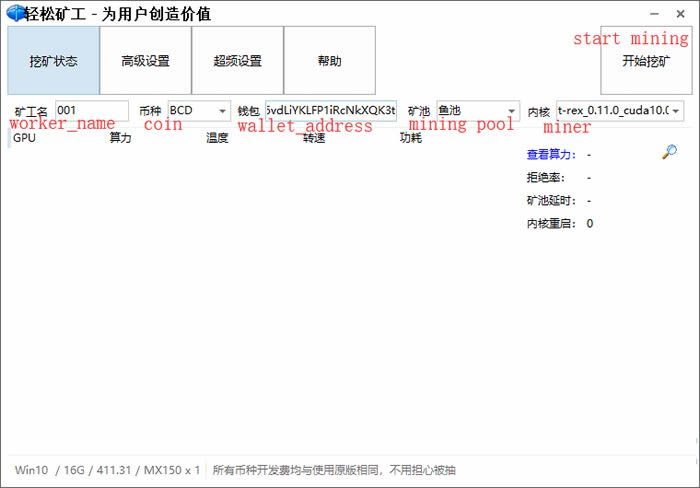Close the 轻松矿工 window
700x488 pixels.
pos(683,14)
